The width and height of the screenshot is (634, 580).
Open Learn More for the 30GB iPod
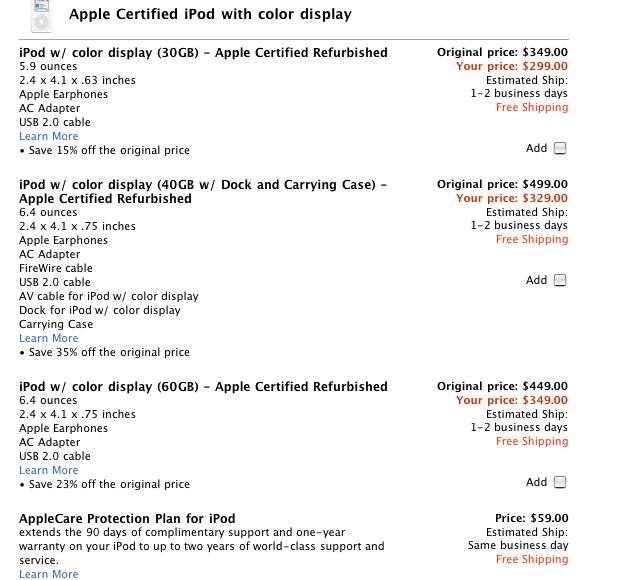[48, 136]
